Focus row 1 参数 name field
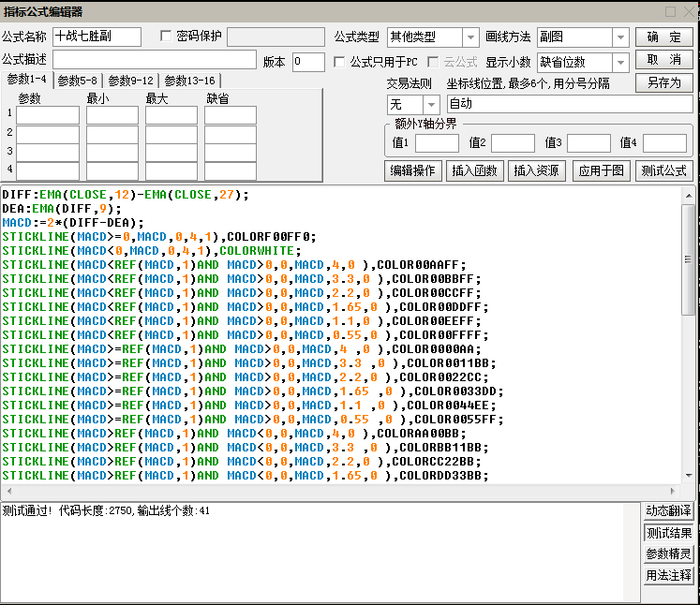The width and height of the screenshot is (700, 605). [48, 115]
